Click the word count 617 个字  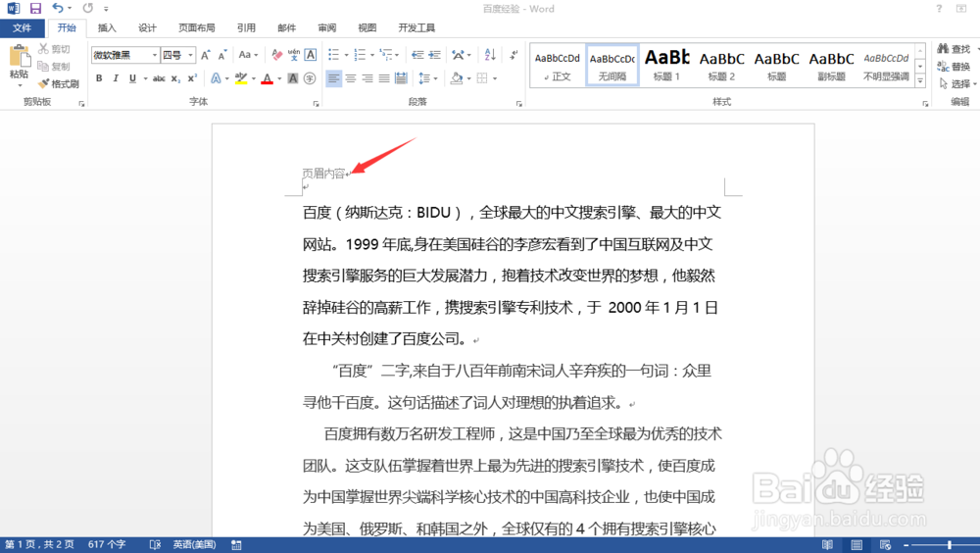click(x=107, y=545)
